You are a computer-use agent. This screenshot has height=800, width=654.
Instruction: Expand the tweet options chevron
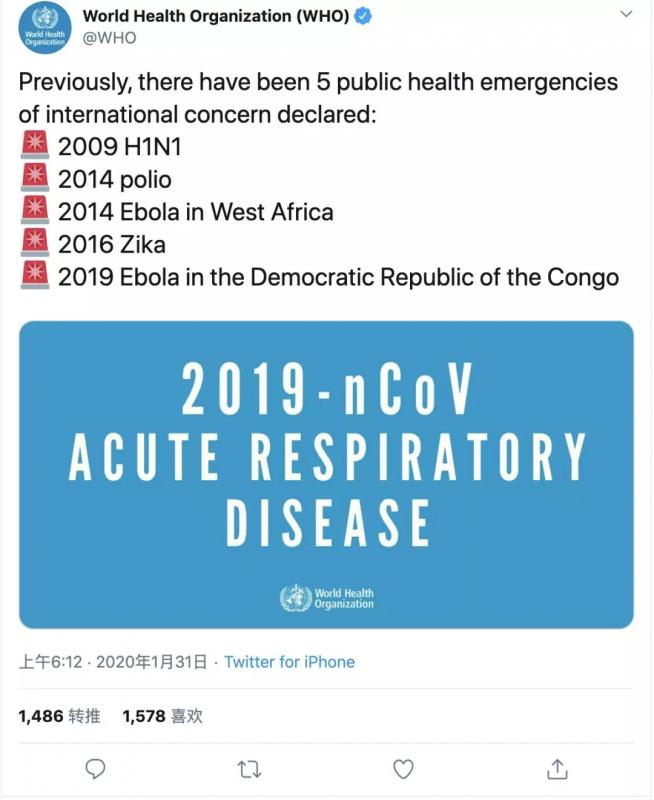click(626, 15)
